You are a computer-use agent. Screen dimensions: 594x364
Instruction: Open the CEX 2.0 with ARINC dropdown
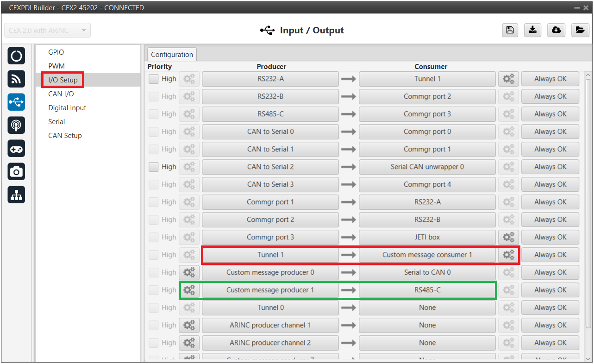(48, 31)
